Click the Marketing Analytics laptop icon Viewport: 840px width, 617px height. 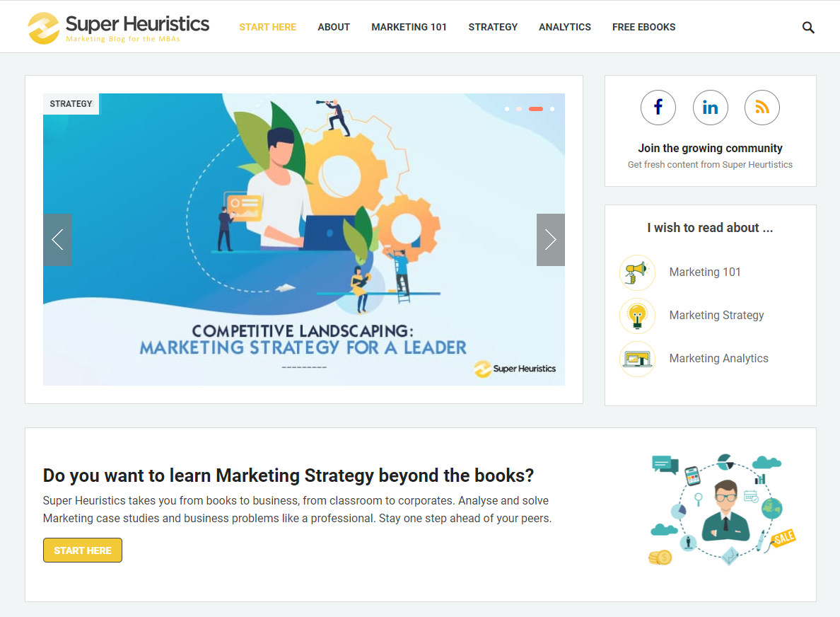[x=637, y=359]
